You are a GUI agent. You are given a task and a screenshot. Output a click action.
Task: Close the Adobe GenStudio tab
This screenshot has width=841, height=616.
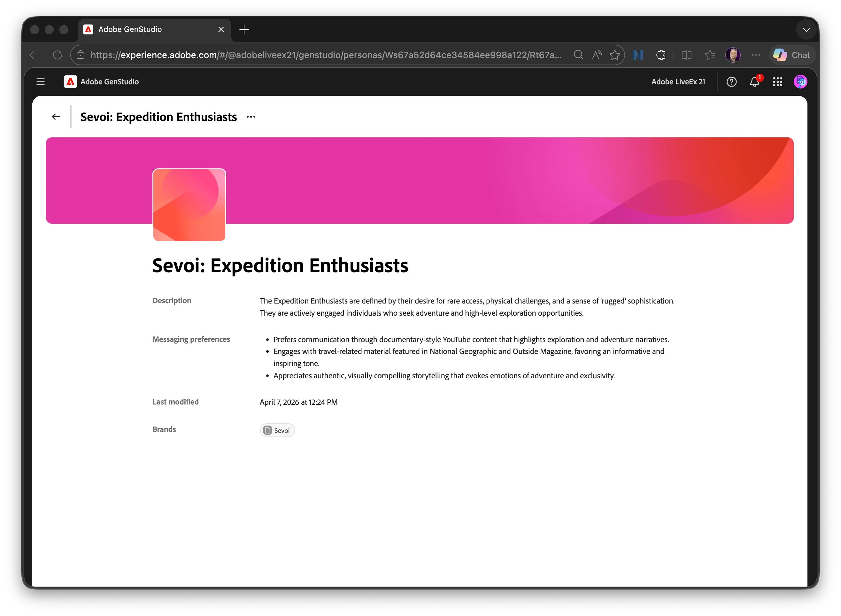click(221, 29)
